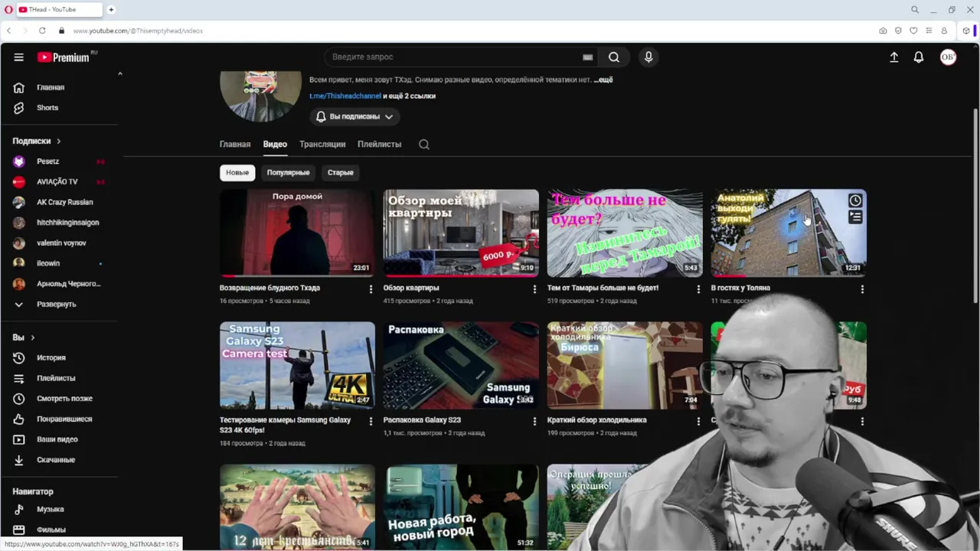
Task: Play the Возвращение блудного Тхэда thumbnail
Action: 297,233
